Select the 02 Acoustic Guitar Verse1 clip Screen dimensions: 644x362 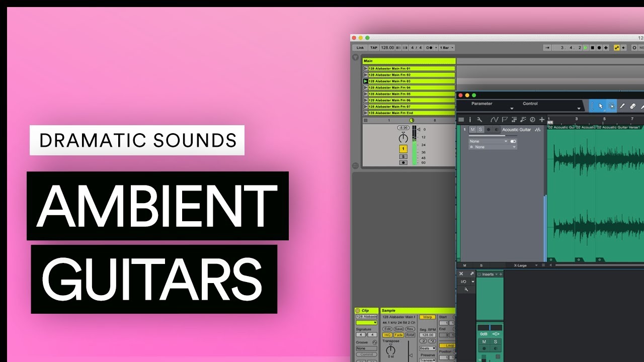click(x=620, y=194)
